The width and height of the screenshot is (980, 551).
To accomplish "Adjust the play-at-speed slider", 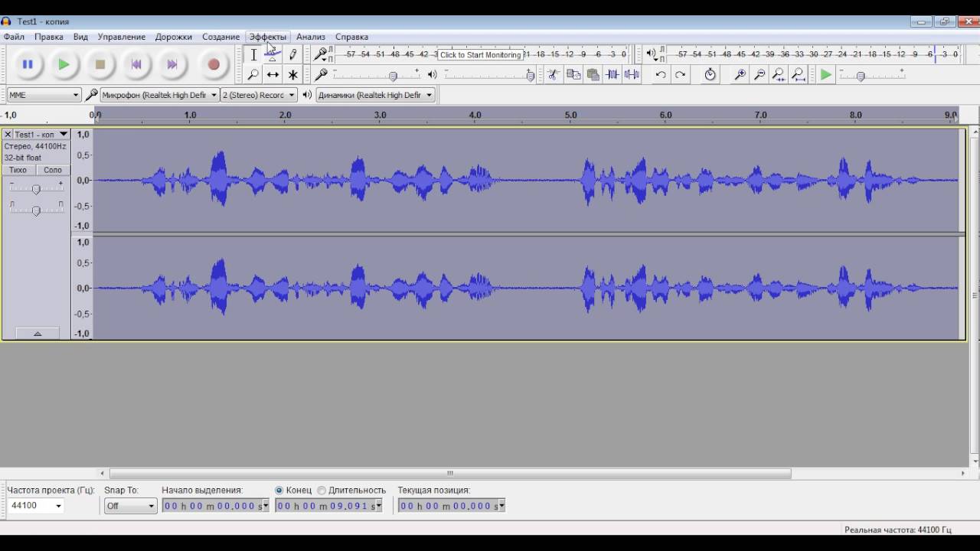I will coord(861,76).
